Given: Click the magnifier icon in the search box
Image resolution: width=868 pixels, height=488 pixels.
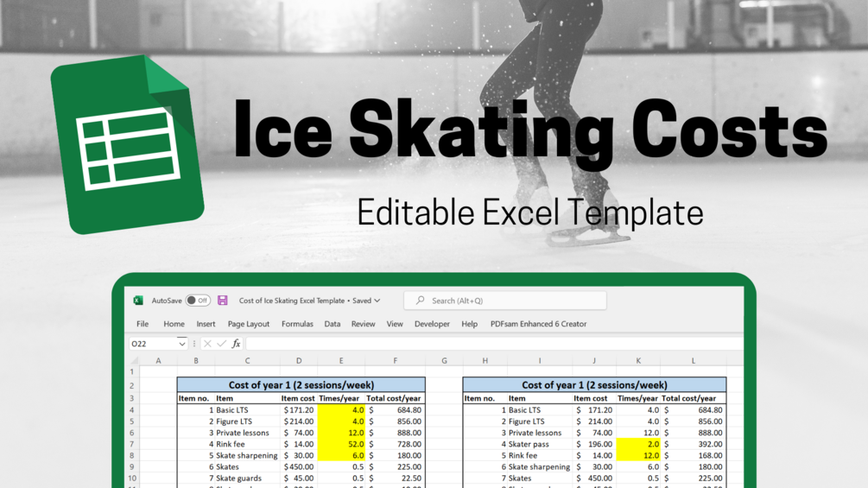Looking at the screenshot, I should [420, 300].
